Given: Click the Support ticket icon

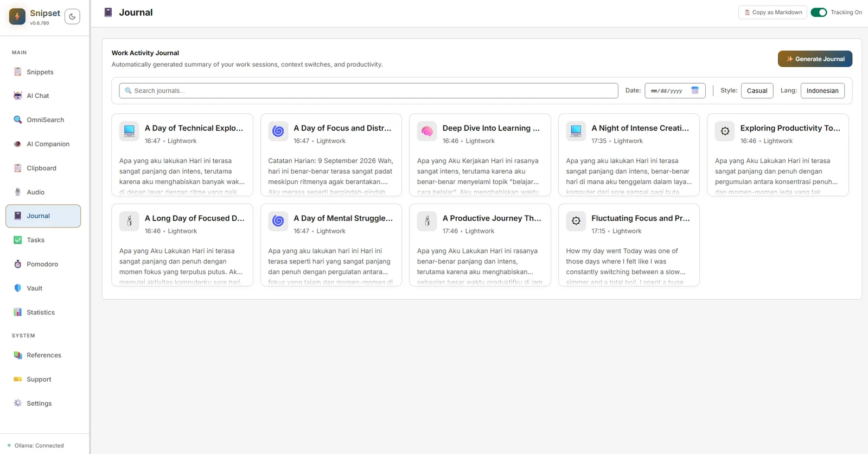Looking at the screenshot, I should (18, 379).
